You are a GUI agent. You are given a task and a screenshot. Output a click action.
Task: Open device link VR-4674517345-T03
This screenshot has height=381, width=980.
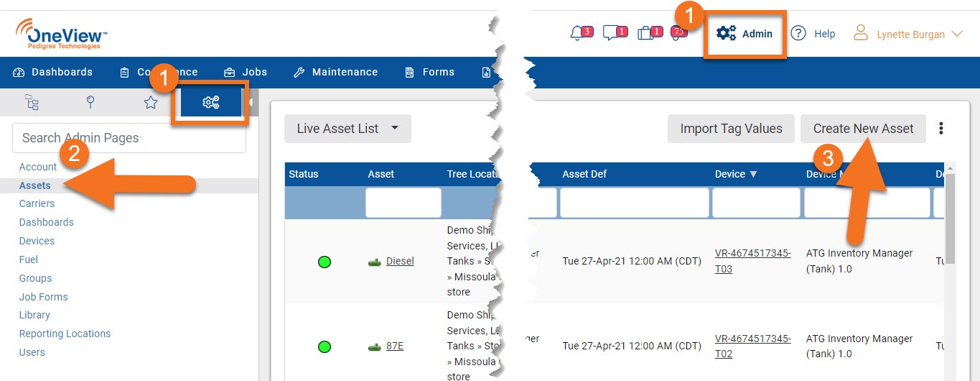pyautogui.click(x=753, y=261)
